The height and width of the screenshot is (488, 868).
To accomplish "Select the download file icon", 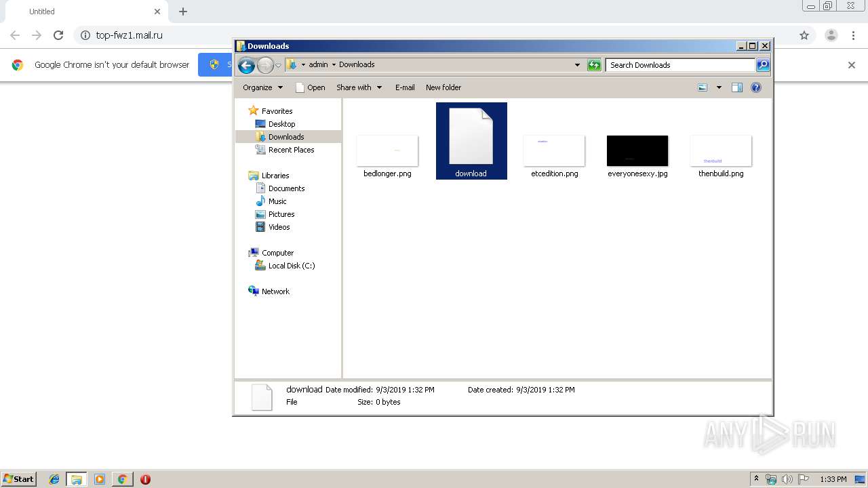I will pyautogui.click(x=471, y=136).
